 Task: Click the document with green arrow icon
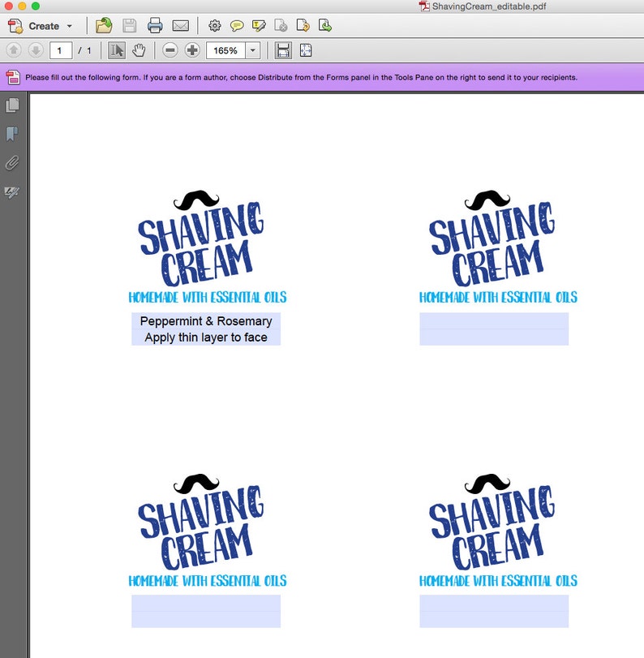(324, 26)
